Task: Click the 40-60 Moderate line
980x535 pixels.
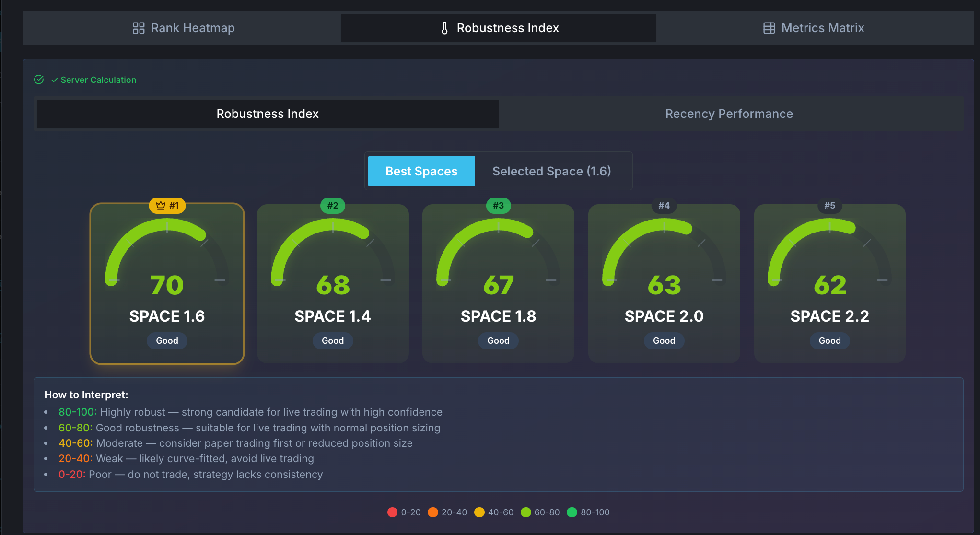Action: pos(235,443)
